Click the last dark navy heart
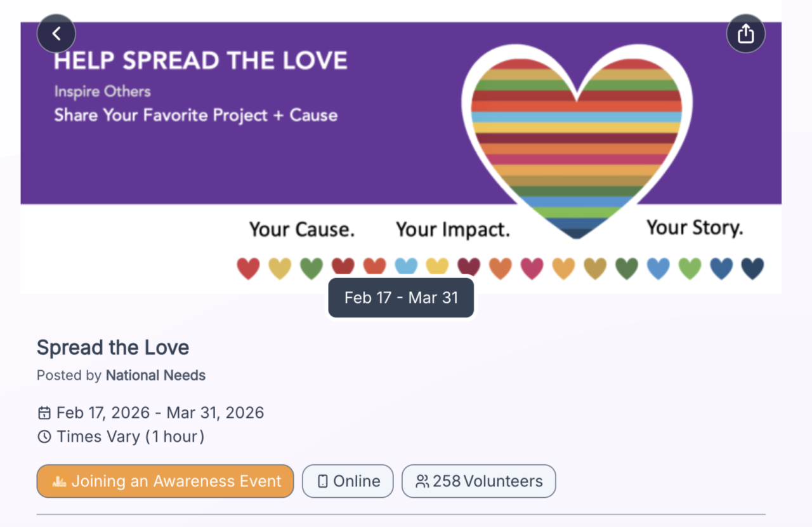This screenshot has height=527, width=812. [x=752, y=268]
